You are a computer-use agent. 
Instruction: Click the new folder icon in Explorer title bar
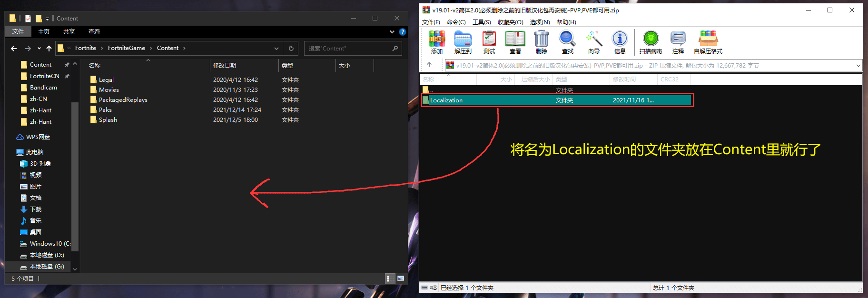pyautogui.click(x=39, y=19)
